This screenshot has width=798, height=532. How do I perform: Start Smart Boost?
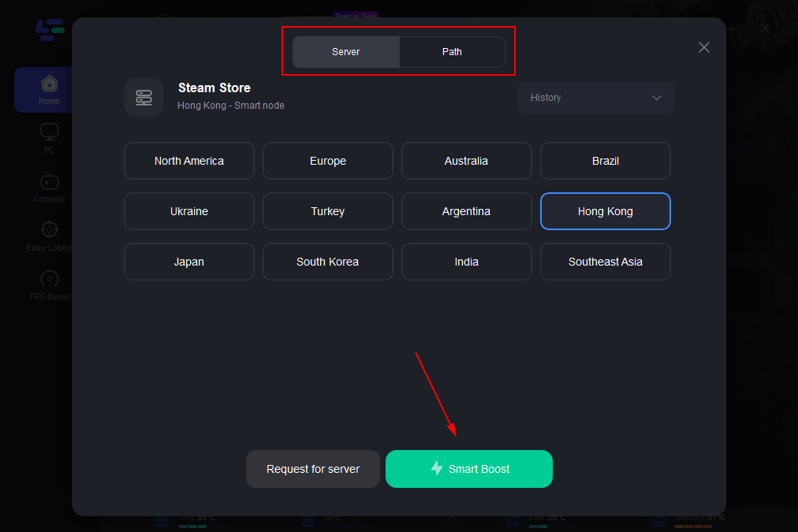tap(468, 469)
